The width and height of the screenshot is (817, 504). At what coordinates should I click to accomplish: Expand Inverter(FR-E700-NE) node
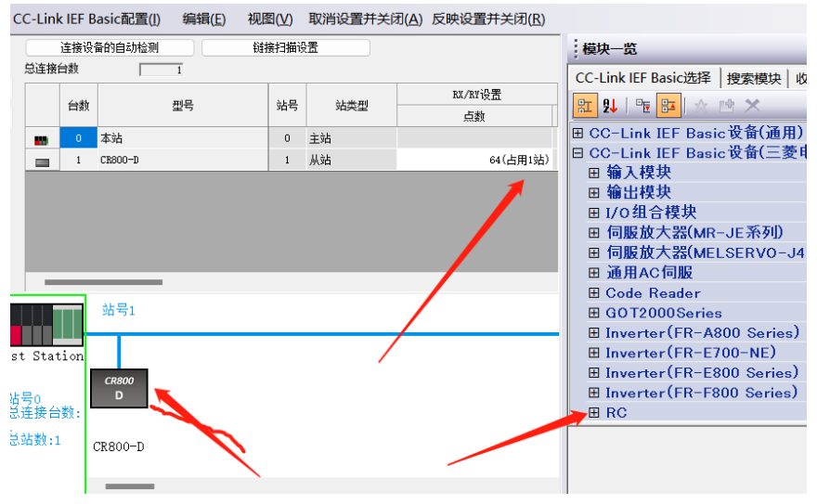pyautogui.click(x=594, y=353)
